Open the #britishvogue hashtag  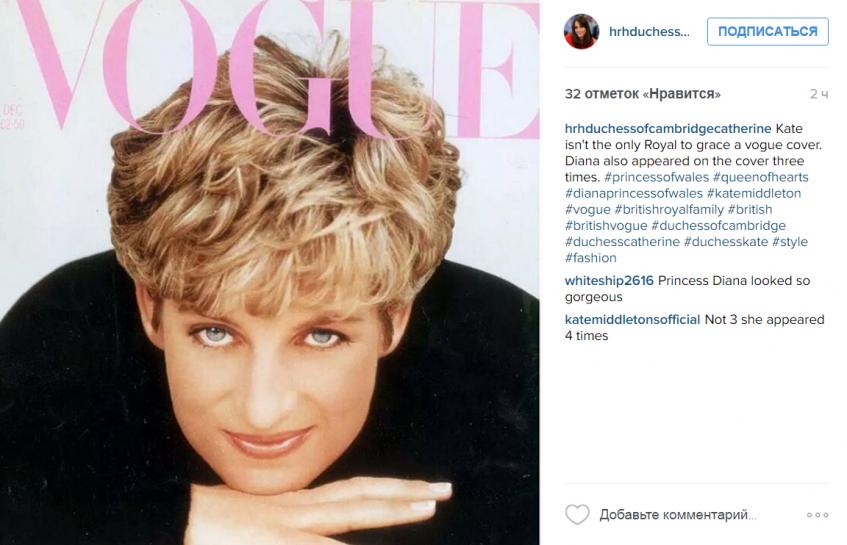pyautogui.click(x=606, y=226)
